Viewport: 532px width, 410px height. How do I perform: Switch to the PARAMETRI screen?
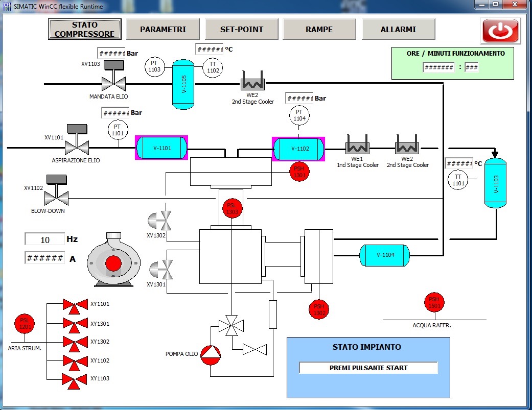[163, 29]
